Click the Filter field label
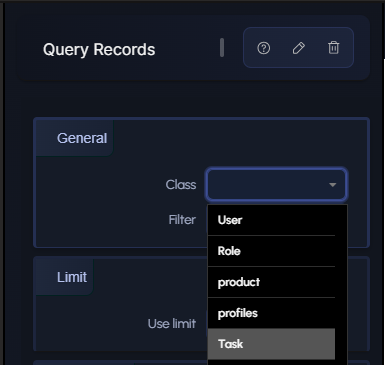 [182, 220]
